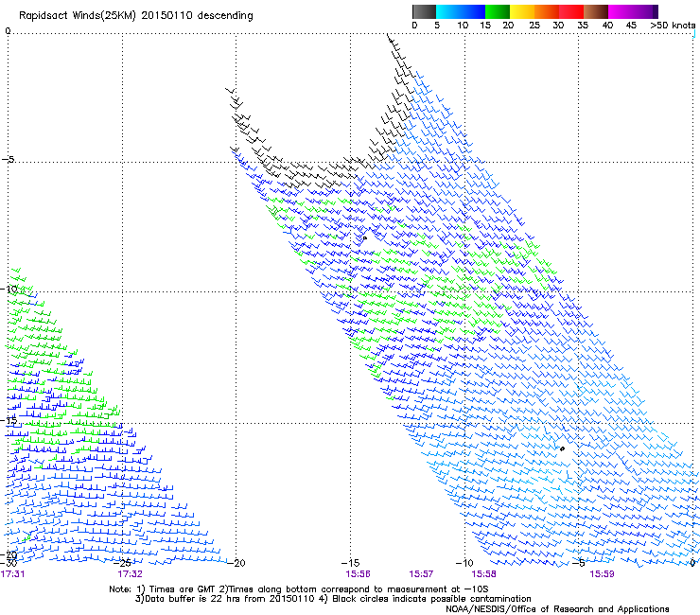
Task: Click the 'NOAA/NESDIS/Office of Research and Applications' credit
Action: (557, 608)
